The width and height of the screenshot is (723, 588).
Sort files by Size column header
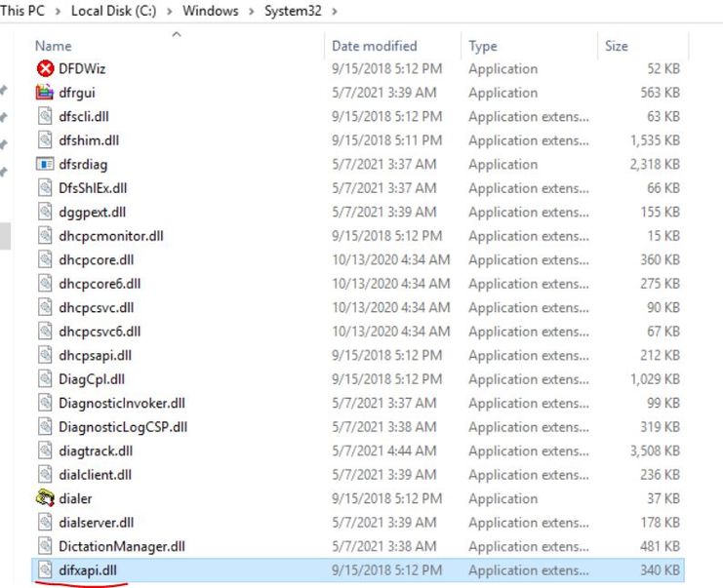[x=617, y=46]
